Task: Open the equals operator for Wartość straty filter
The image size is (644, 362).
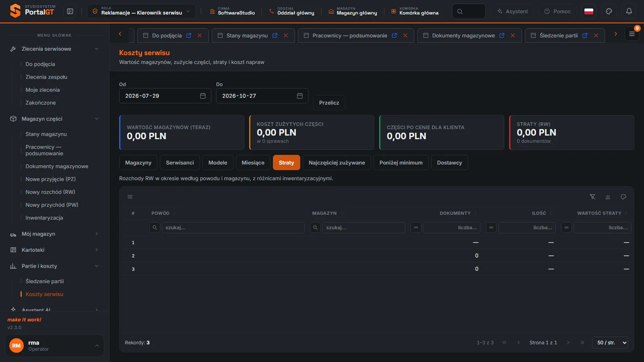Action: (x=566, y=228)
